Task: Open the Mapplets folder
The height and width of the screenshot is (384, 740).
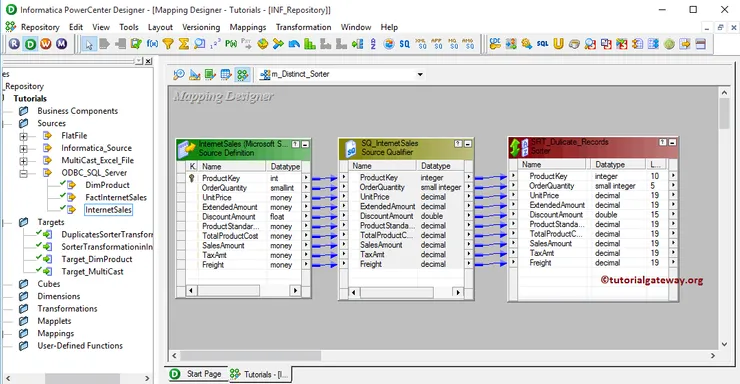Action: coord(54,321)
